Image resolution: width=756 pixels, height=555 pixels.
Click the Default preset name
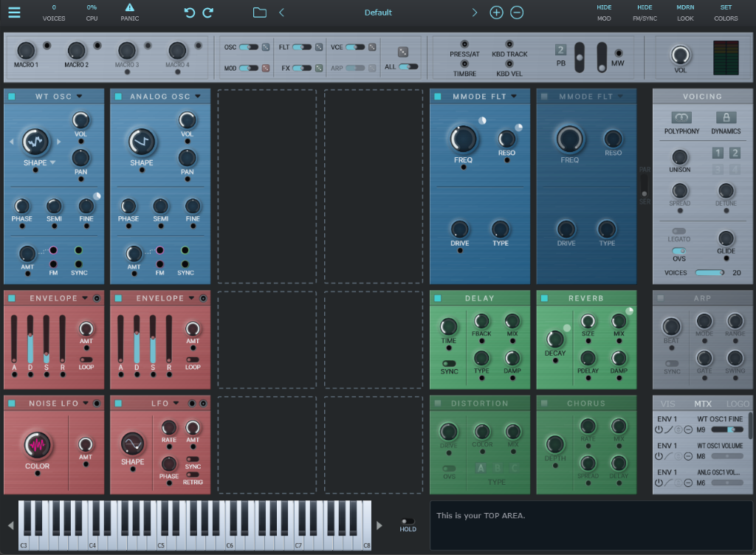(x=378, y=13)
